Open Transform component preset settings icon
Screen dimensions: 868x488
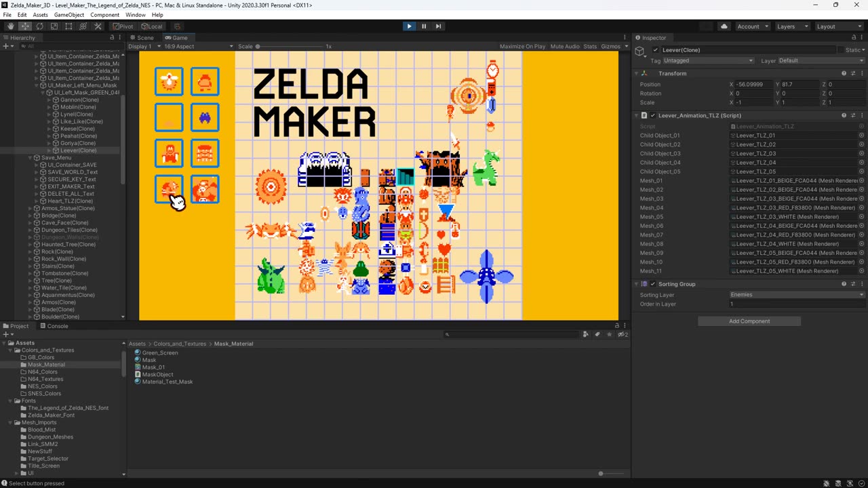tap(852, 73)
